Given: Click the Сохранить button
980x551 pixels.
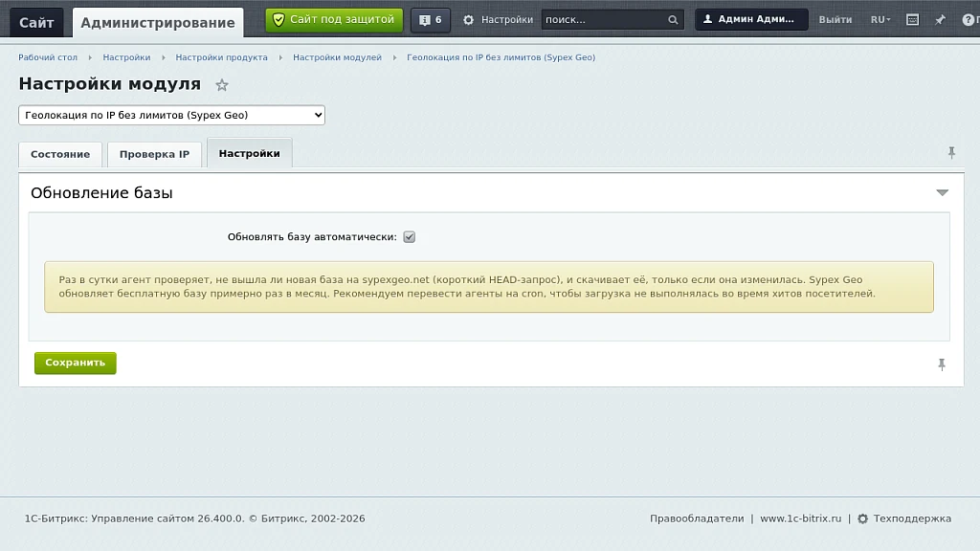Looking at the screenshot, I should click(x=75, y=363).
